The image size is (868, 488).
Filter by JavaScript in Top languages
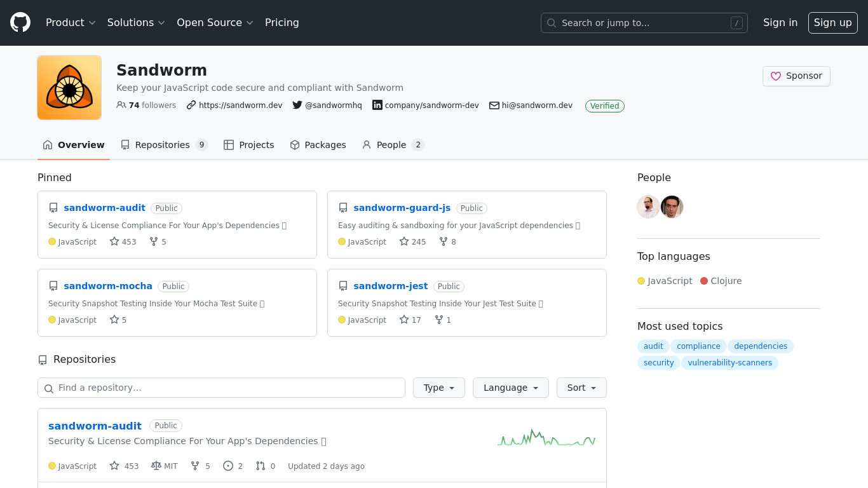click(665, 281)
